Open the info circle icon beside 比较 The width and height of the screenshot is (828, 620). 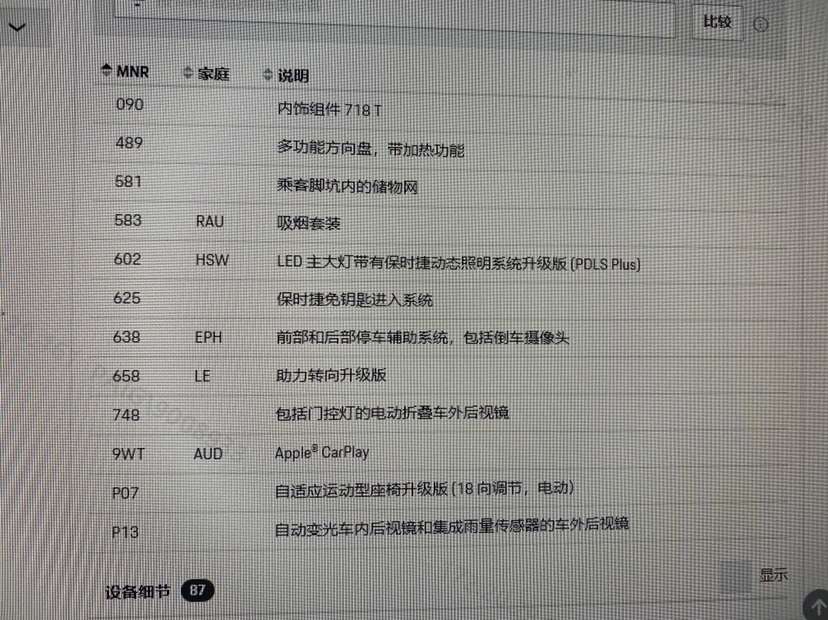click(760, 24)
